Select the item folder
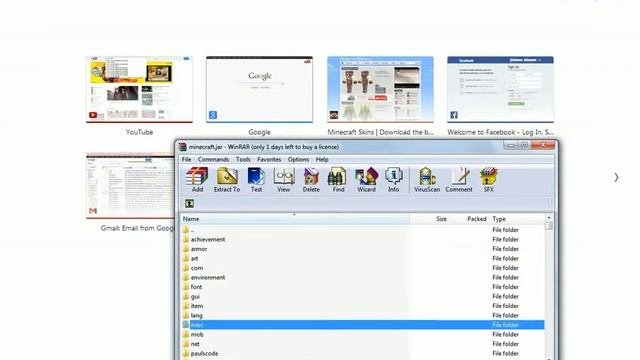Viewport: 640px width, 360px height. coord(363,306)
